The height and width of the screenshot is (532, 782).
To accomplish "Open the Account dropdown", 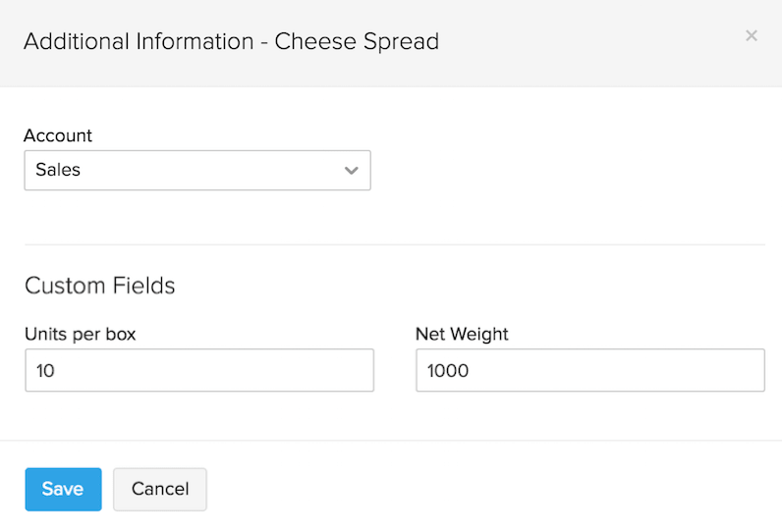I will (x=196, y=170).
